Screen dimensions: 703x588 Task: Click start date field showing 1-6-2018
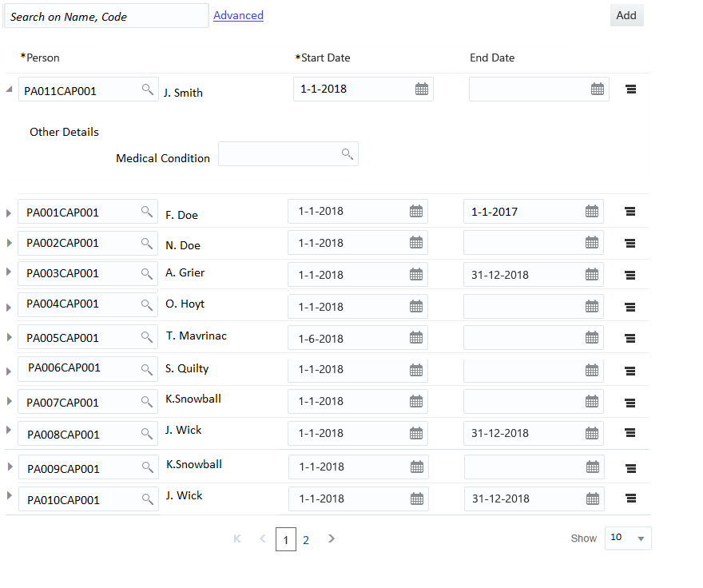(358, 338)
